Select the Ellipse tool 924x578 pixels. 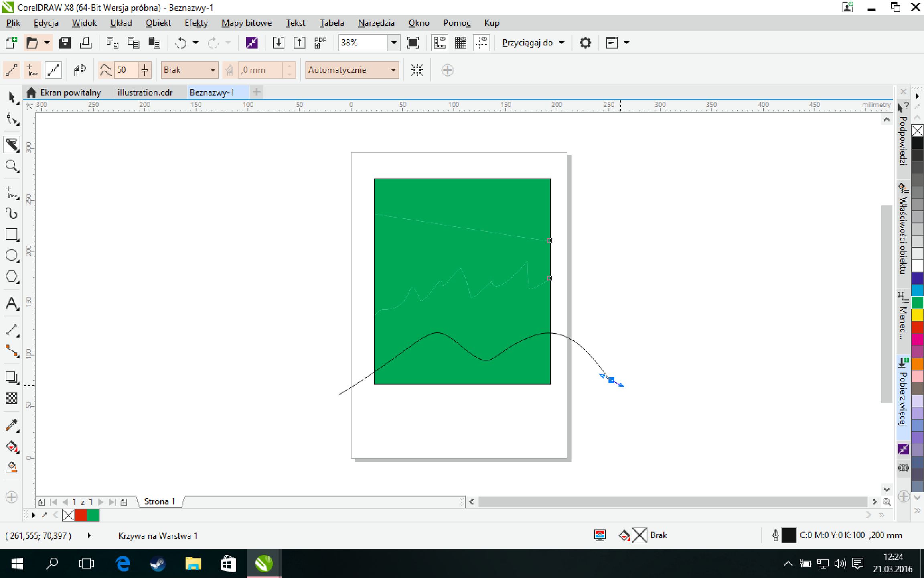(12, 256)
